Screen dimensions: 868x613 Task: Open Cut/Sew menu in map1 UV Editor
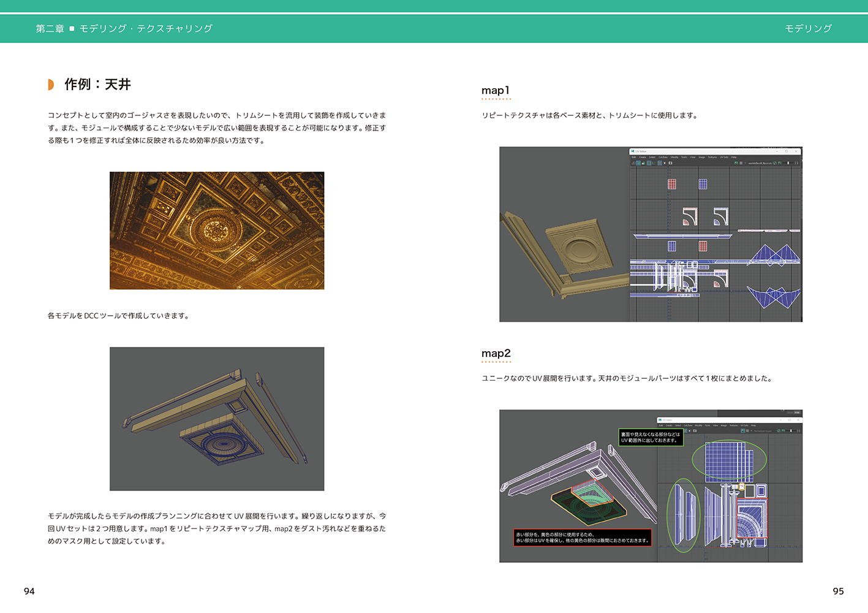pyautogui.click(x=663, y=157)
